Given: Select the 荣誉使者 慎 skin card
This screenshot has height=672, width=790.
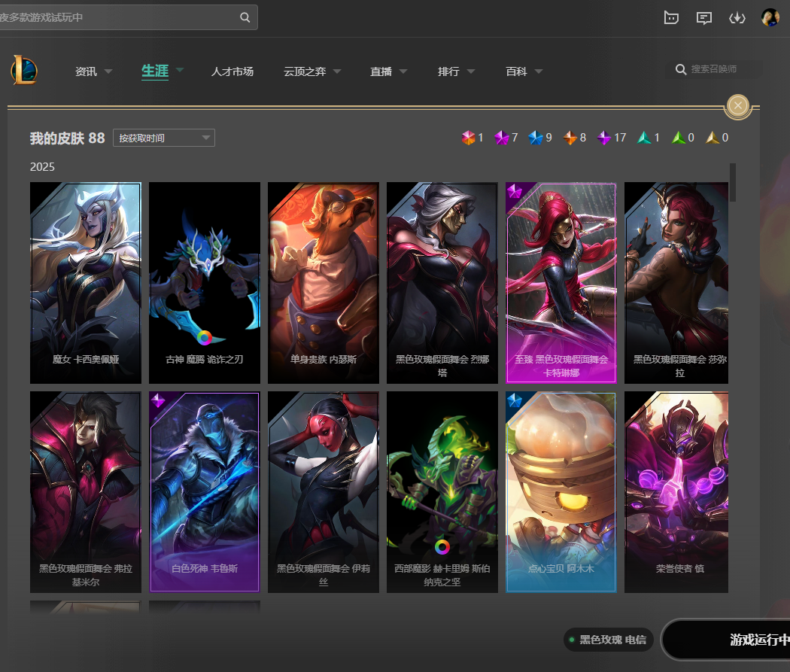Looking at the screenshot, I should pos(676,492).
